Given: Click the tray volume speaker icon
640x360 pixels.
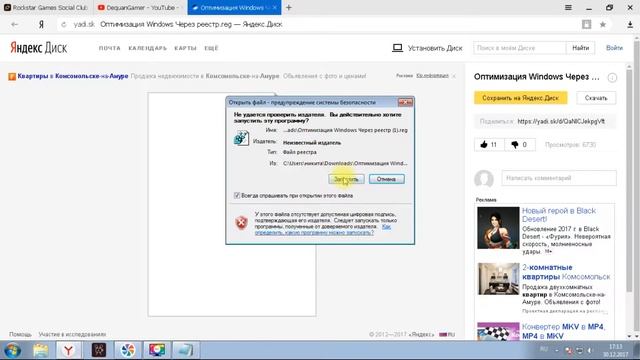Looking at the screenshot, I should [x=589, y=351].
